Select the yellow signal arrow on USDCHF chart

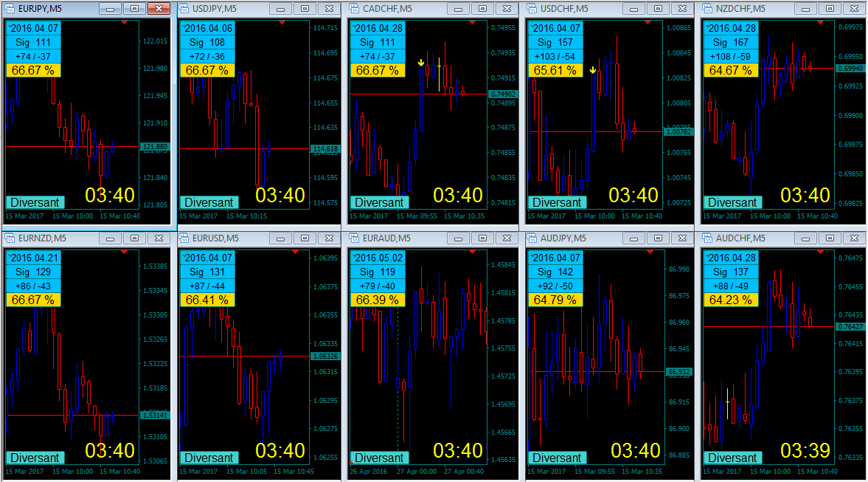point(593,70)
